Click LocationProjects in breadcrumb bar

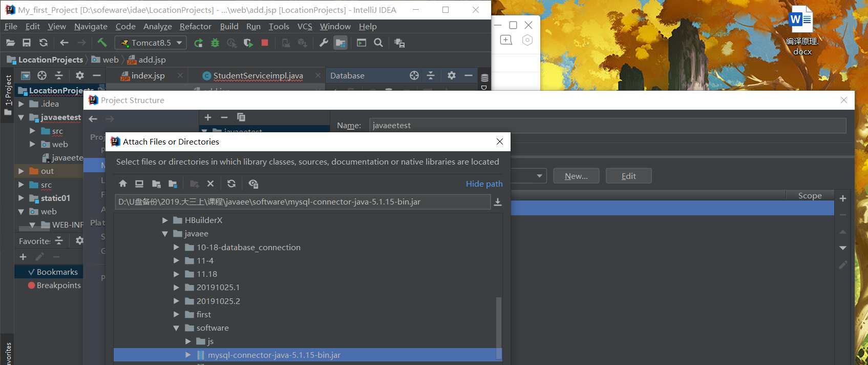(x=51, y=60)
